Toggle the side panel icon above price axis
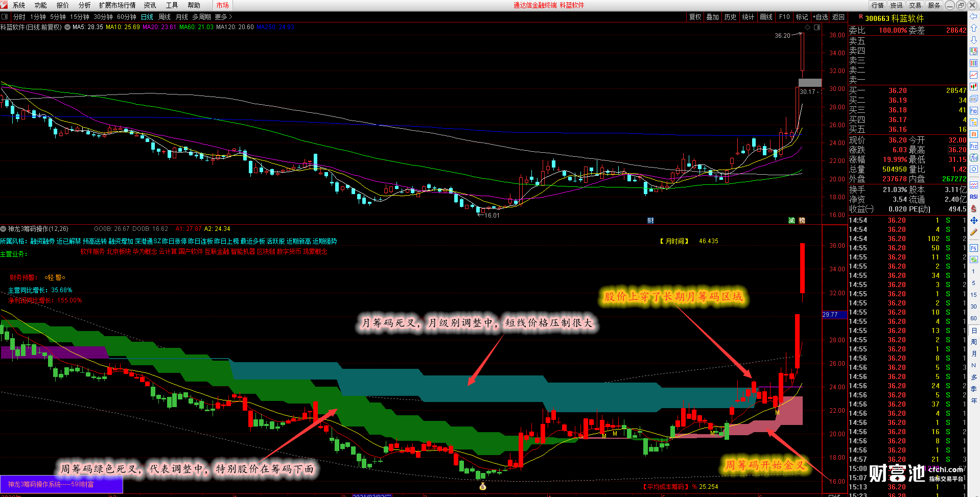Viewport: 980px width, 497px height. (x=816, y=27)
